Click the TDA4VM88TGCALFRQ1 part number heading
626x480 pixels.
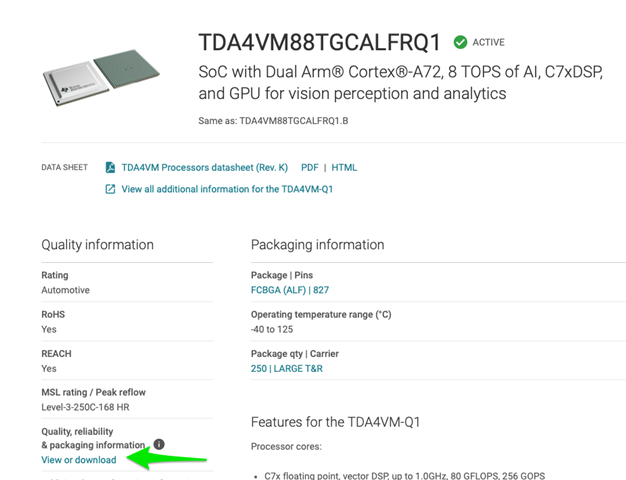pyautogui.click(x=320, y=43)
